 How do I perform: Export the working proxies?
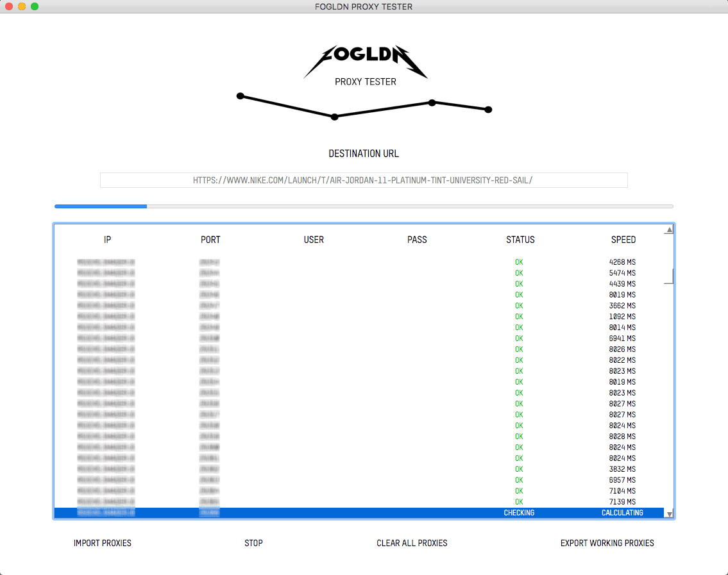pos(607,543)
